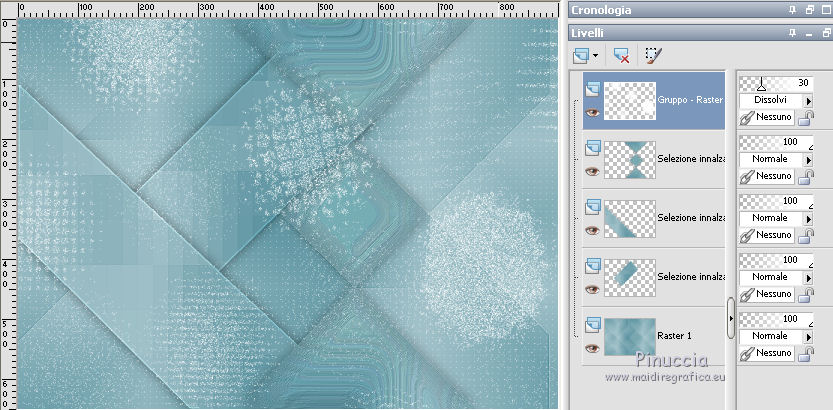Click opacity slider of hourglass Selezione layer
Viewport: 833px width, 410px height.
pos(776,142)
